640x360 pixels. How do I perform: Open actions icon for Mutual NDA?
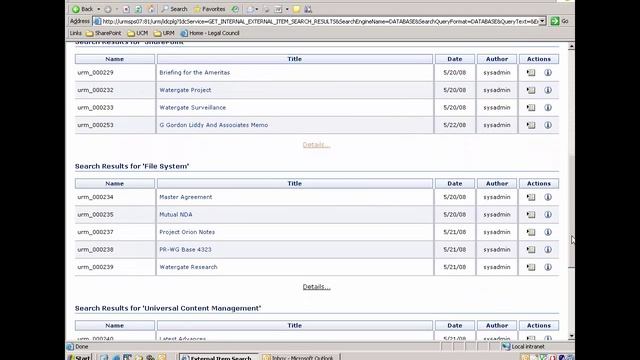coord(531,215)
